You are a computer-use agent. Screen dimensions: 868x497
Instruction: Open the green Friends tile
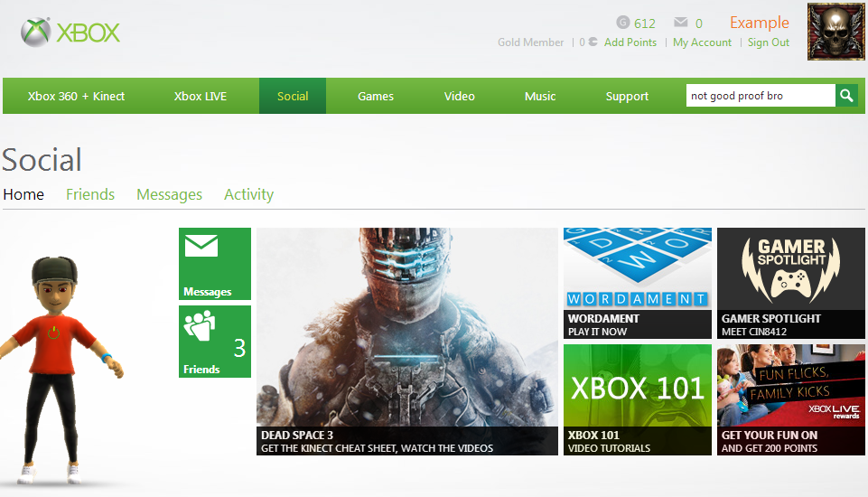pos(215,342)
